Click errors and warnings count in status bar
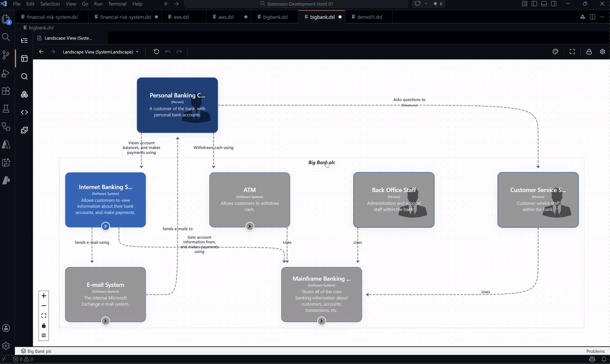 click(23, 359)
